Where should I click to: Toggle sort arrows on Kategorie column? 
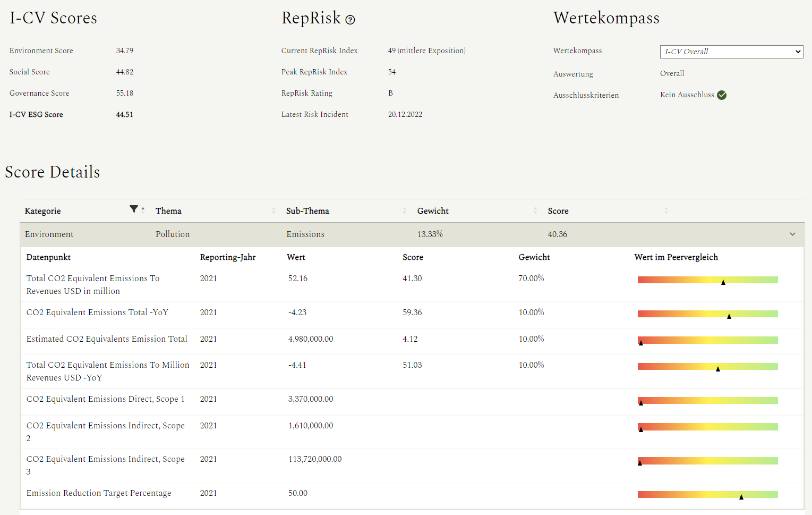click(143, 211)
